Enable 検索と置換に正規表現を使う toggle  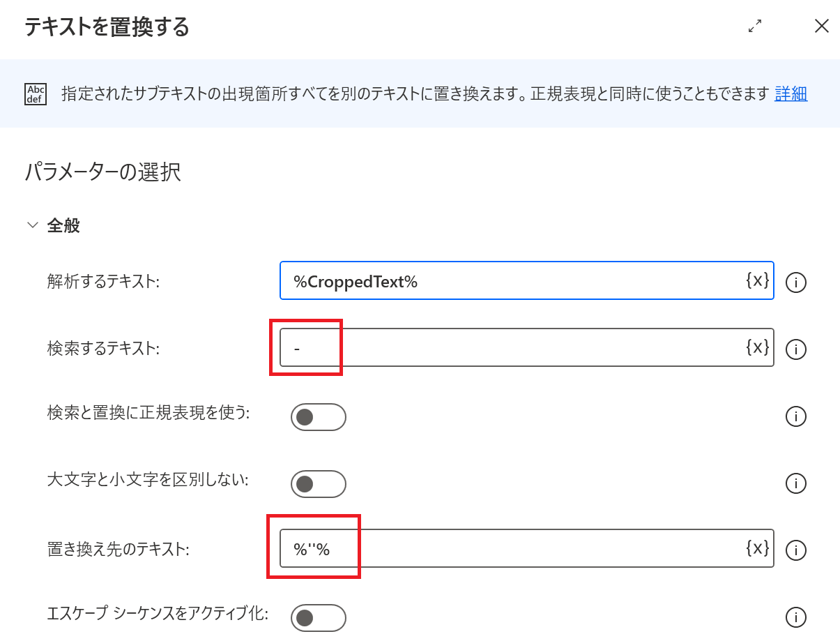[319, 417]
